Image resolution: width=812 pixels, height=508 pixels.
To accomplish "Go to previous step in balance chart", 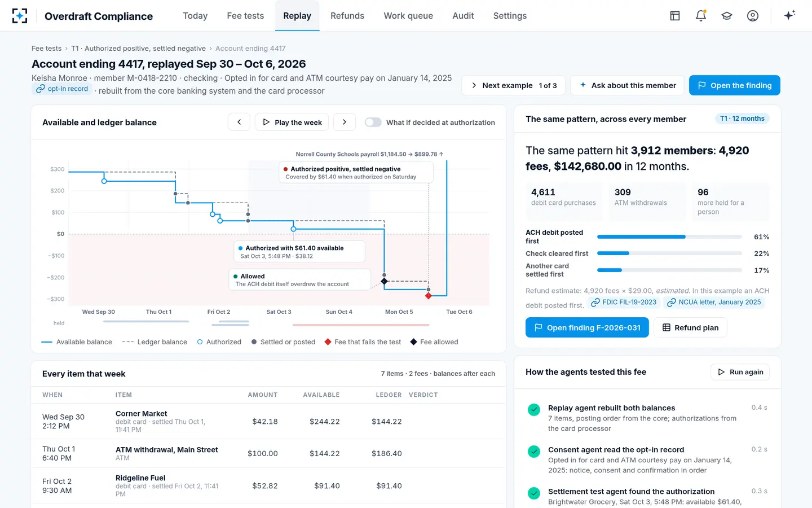I will coord(239,122).
